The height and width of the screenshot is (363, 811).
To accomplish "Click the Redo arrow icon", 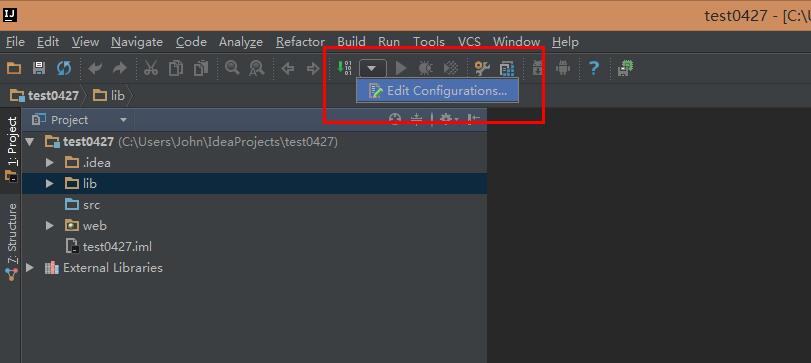I will [x=119, y=68].
